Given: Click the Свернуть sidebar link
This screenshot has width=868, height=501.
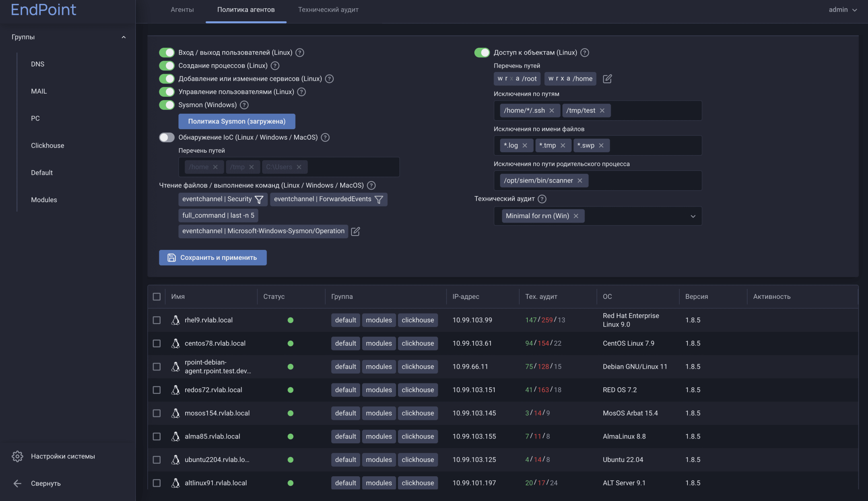Looking at the screenshot, I should click(46, 484).
